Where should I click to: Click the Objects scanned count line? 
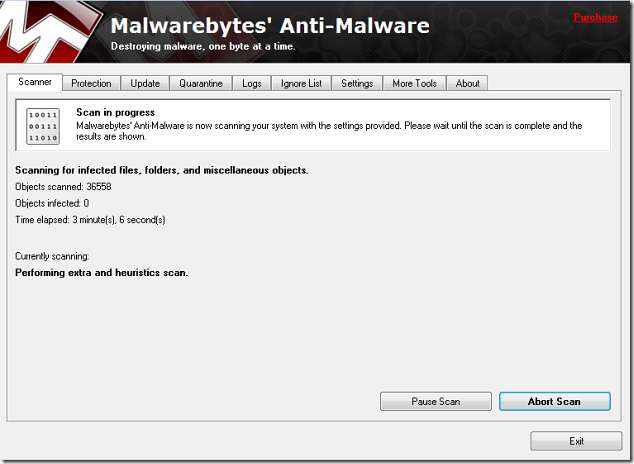click(63, 187)
